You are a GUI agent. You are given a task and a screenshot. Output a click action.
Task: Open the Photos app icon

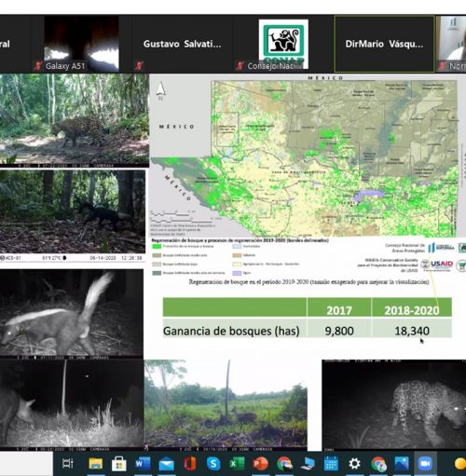[x=402, y=464]
